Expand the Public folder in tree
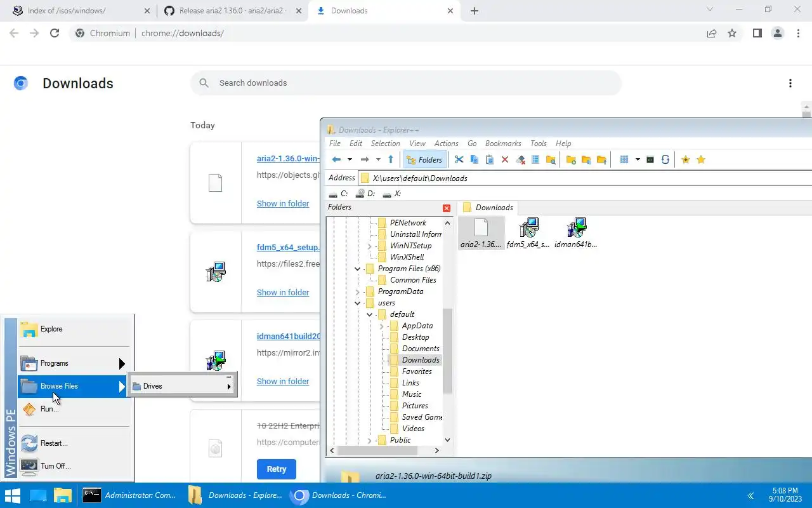This screenshot has width=812, height=508. coord(370,440)
